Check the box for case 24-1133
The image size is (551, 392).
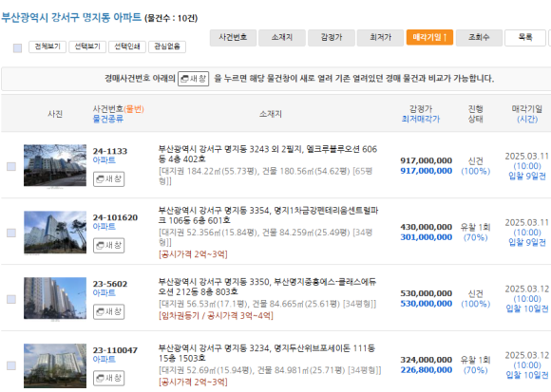[11, 166]
